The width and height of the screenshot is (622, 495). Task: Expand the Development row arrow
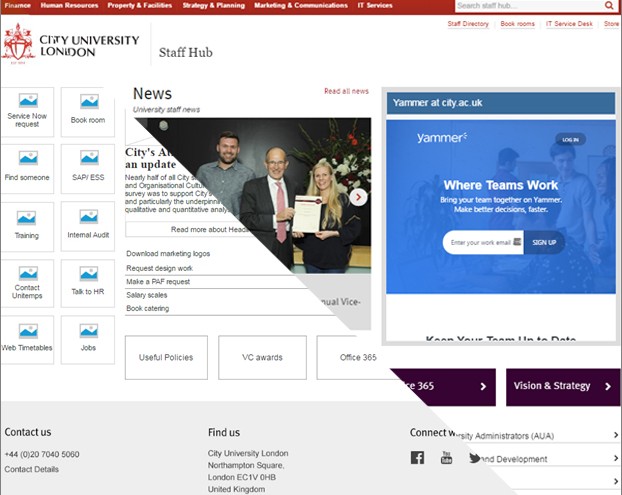coord(616,459)
